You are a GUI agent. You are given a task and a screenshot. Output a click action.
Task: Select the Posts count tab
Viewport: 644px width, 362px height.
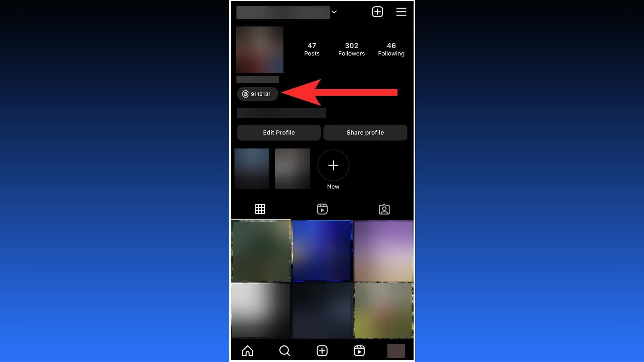click(312, 49)
